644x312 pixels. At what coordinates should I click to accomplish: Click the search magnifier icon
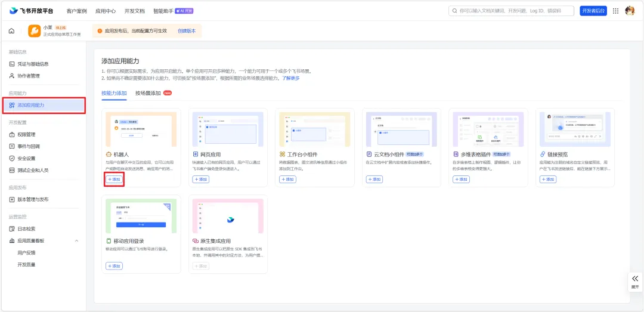[x=454, y=11]
